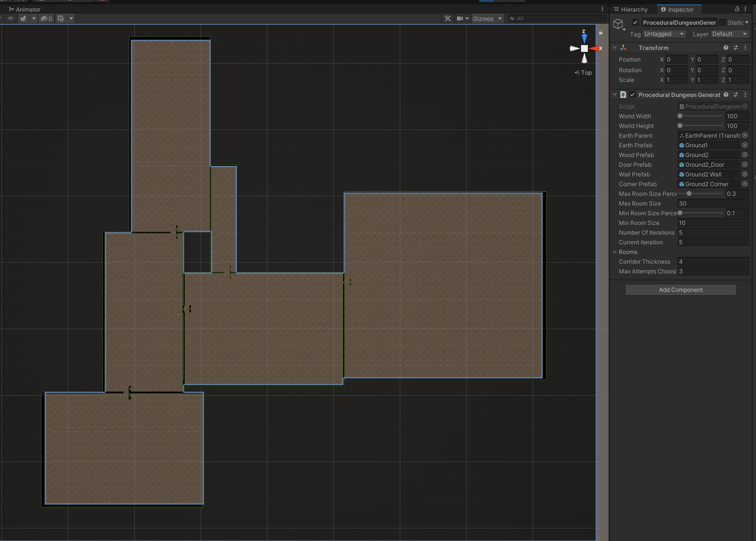The width and height of the screenshot is (756, 541).
Task: Expand the Rooms list foldout
Action: pos(615,252)
